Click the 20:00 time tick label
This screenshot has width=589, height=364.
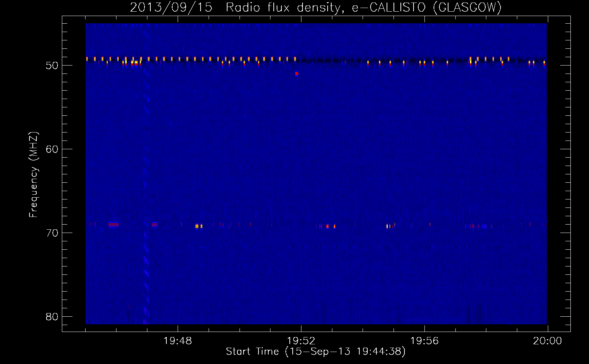[x=548, y=341]
